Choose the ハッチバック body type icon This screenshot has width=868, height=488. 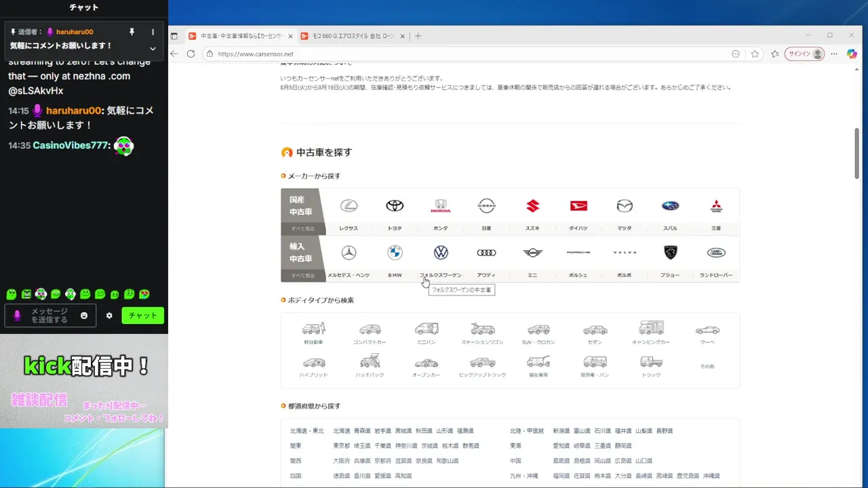370,361
